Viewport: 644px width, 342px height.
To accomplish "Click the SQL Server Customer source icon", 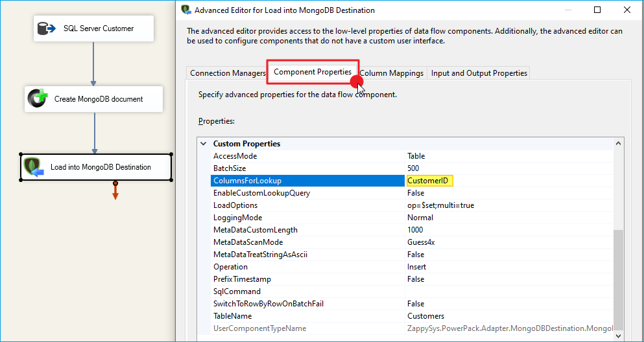I will [46, 28].
